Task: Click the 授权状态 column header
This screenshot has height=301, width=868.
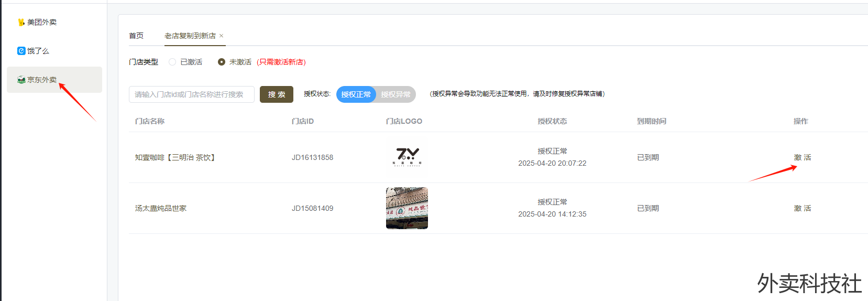Action: pyautogui.click(x=552, y=121)
